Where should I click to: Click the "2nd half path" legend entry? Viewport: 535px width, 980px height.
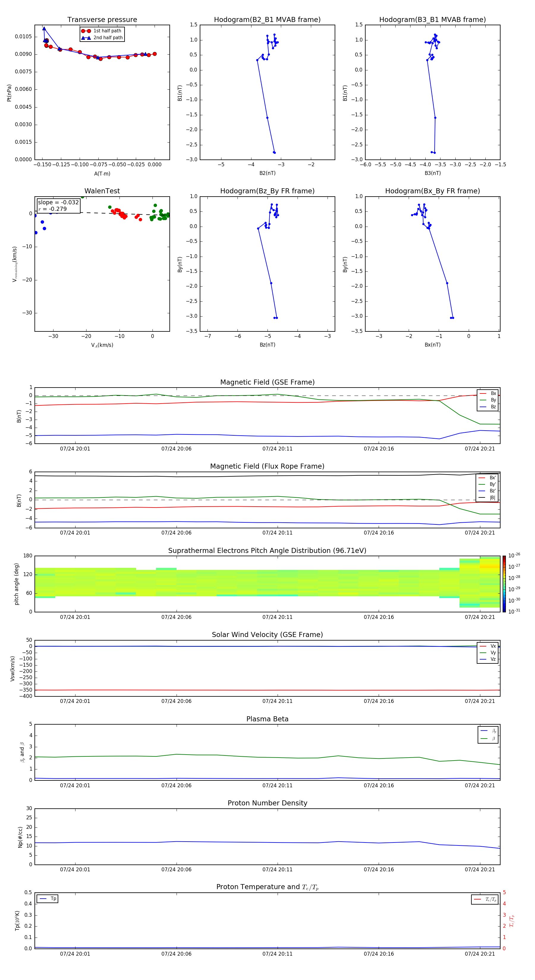[103, 38]
